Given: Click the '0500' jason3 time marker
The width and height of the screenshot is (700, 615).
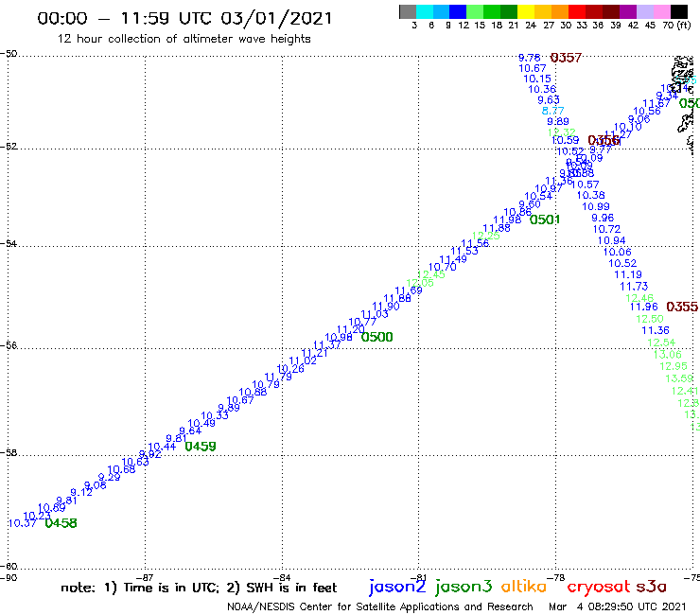Looking at the screenshot, I should click(x=376, y=337).
